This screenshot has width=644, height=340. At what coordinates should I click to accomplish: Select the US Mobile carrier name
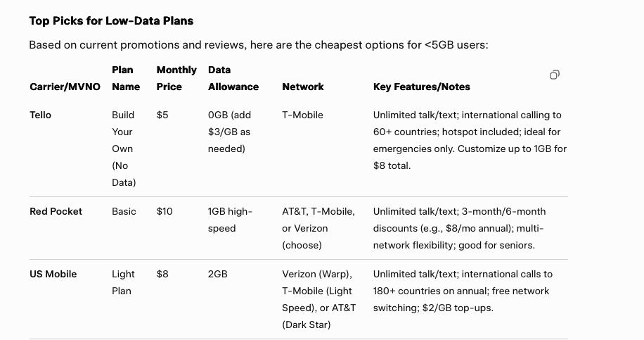[53, 274]
